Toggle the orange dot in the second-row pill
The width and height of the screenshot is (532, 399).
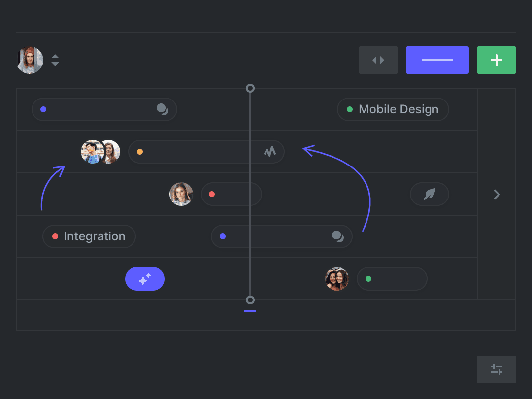pos(140,152)
